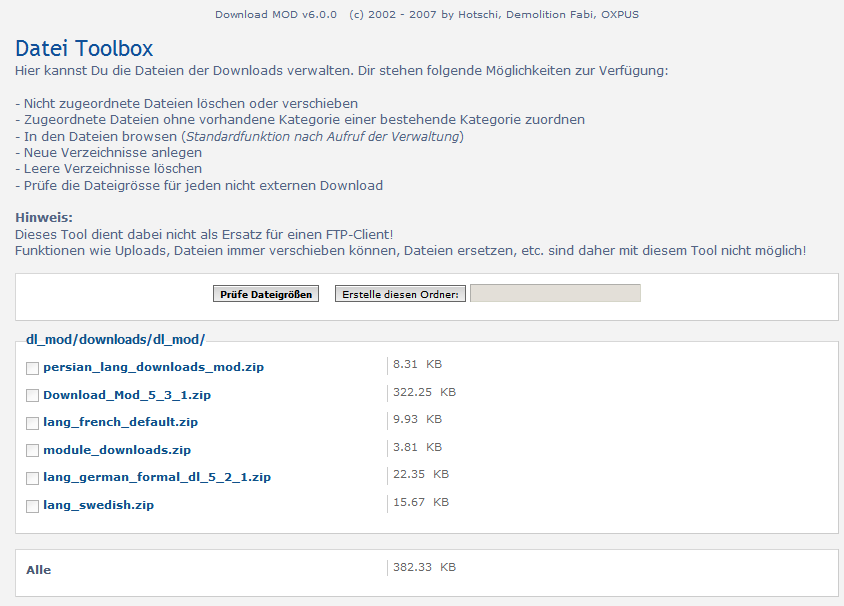Click the Download_Mod_5_3_1.zip file name

(126, 395)
